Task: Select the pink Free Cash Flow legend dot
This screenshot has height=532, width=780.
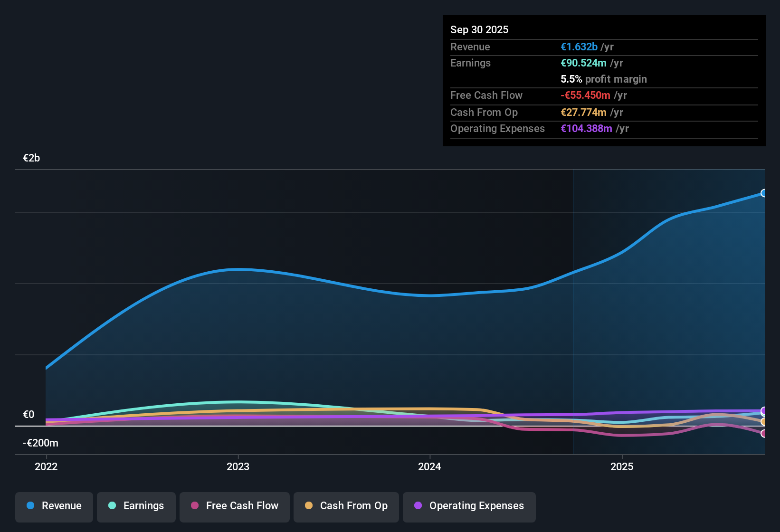Action: 194,505
